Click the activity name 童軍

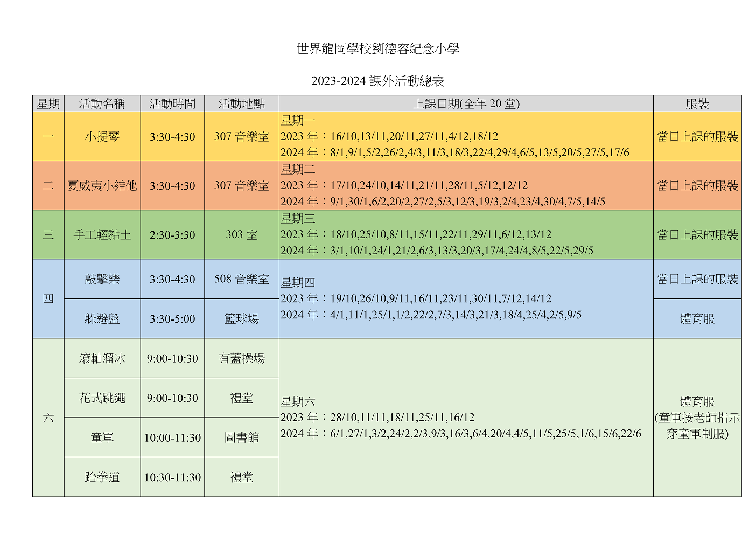[102, 437]
